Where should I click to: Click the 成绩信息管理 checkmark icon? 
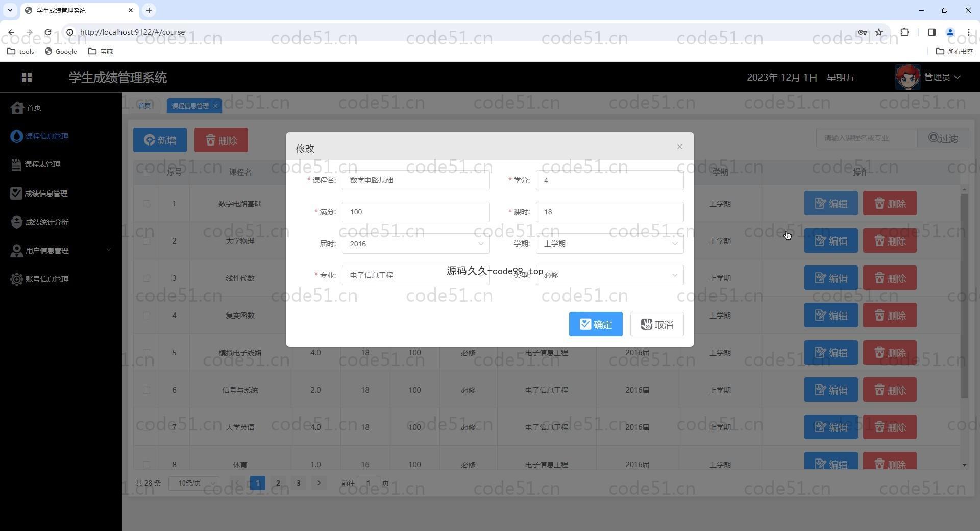(x=16, y=194)
